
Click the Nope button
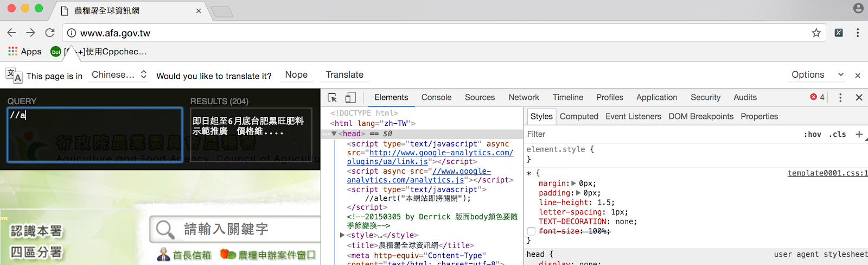[296, 75]
